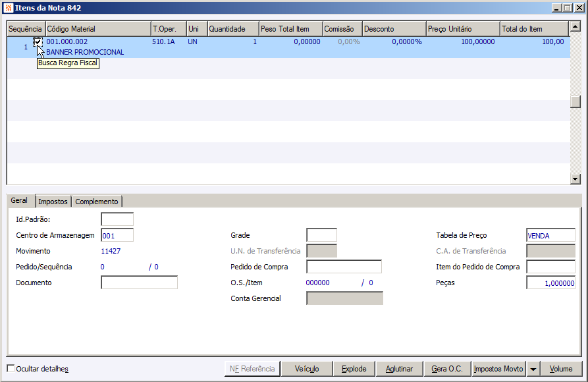This screenshot has height=382, width=588.
Task: Click the Volume button
Action: 561,369
